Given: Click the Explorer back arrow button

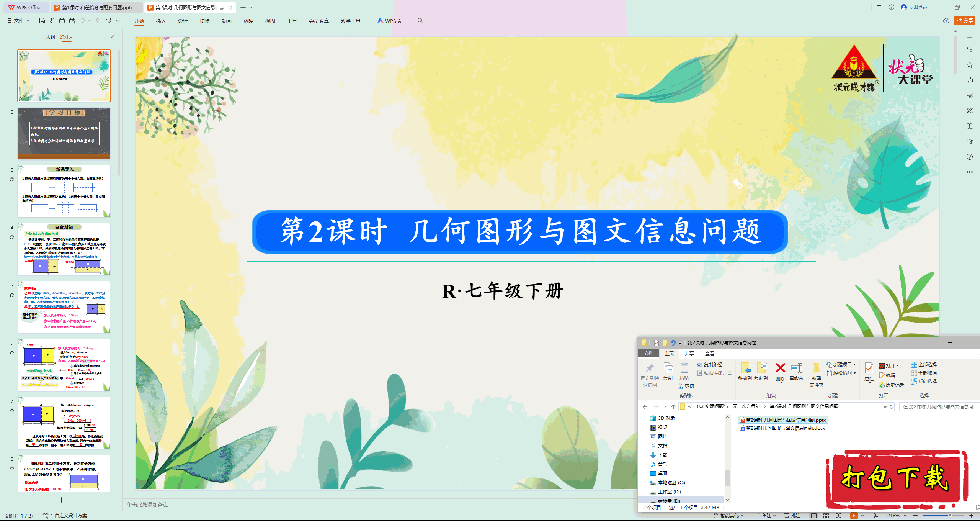Looking at the screenshot, I should (x=645, y=406).
